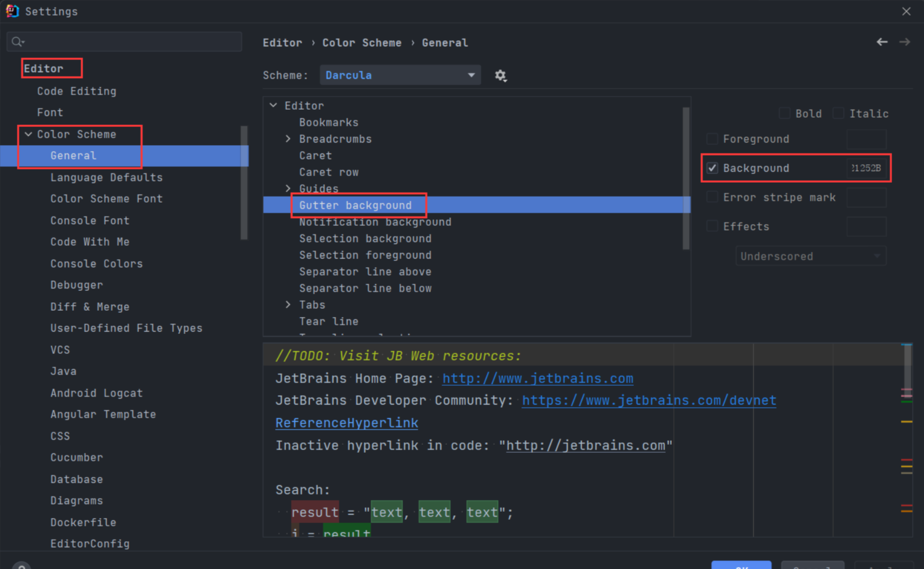Click Color Scheme in the breadcrumb path
Viewport: 924px width, 569px height.
[x=362, y=43]
